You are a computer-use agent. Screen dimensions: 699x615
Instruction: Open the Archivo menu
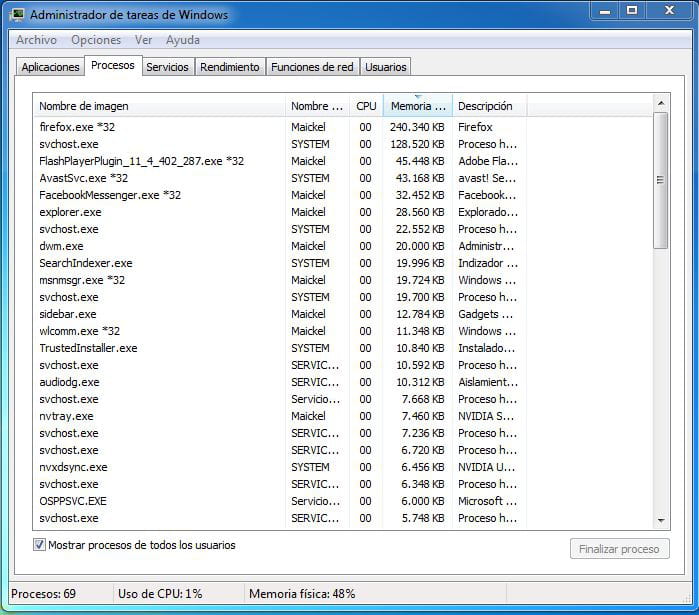(x=37, y=40)
